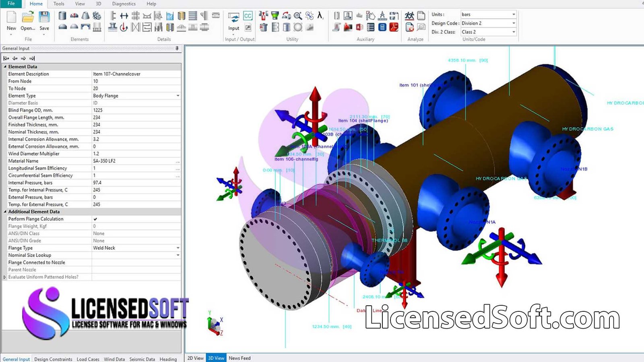
Task: Open the File menu
Action: coord(11,4)
